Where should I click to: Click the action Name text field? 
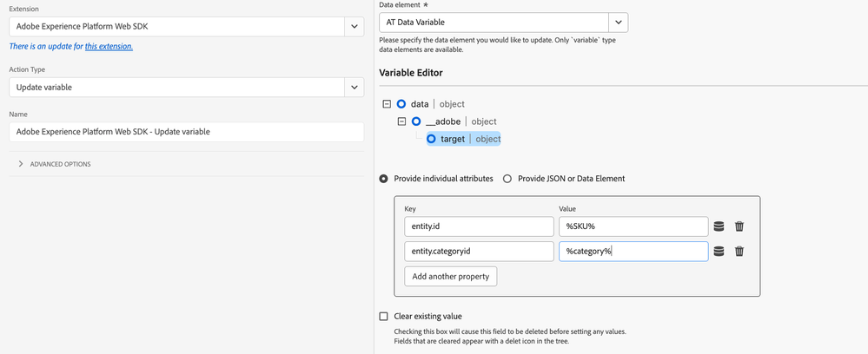point(186,132)
